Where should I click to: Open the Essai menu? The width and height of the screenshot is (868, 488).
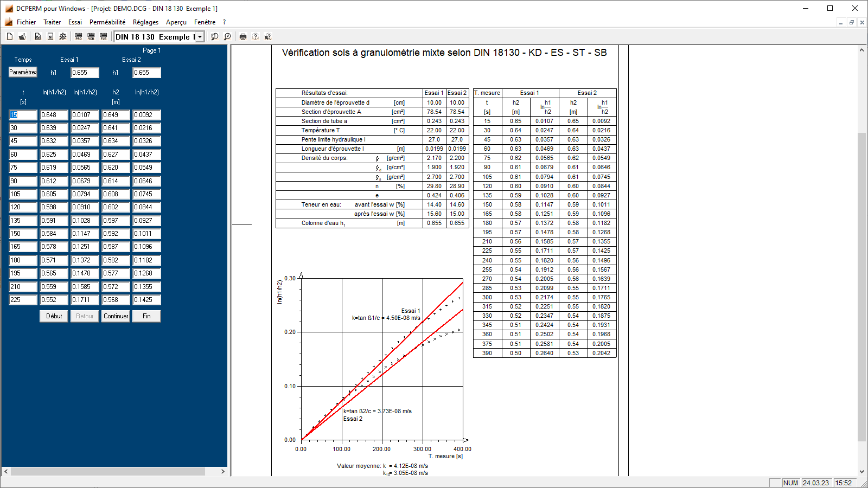75,22
